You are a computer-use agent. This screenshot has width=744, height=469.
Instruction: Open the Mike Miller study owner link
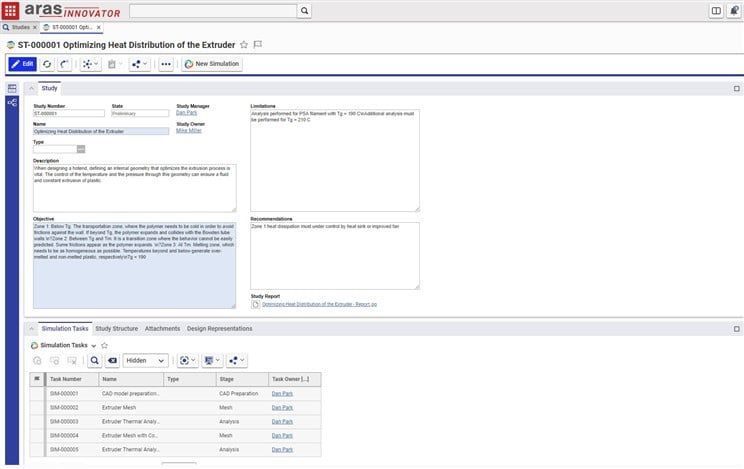point(189,131)
